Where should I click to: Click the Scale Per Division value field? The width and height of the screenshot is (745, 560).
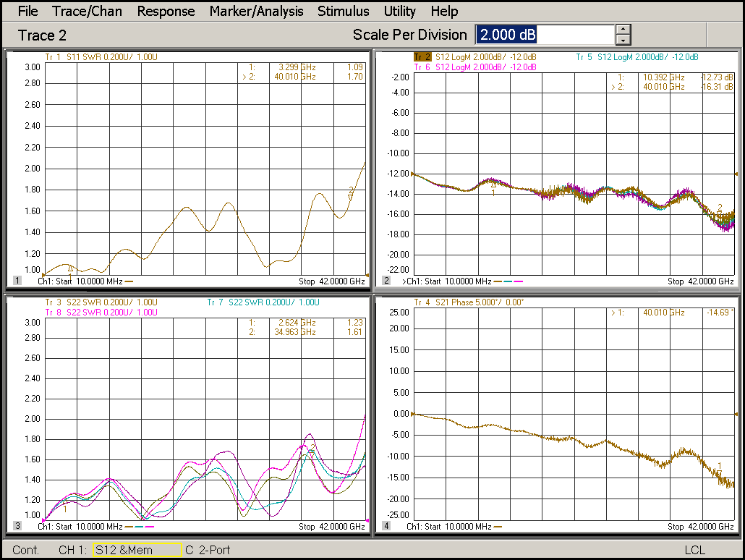pos(544,35)
